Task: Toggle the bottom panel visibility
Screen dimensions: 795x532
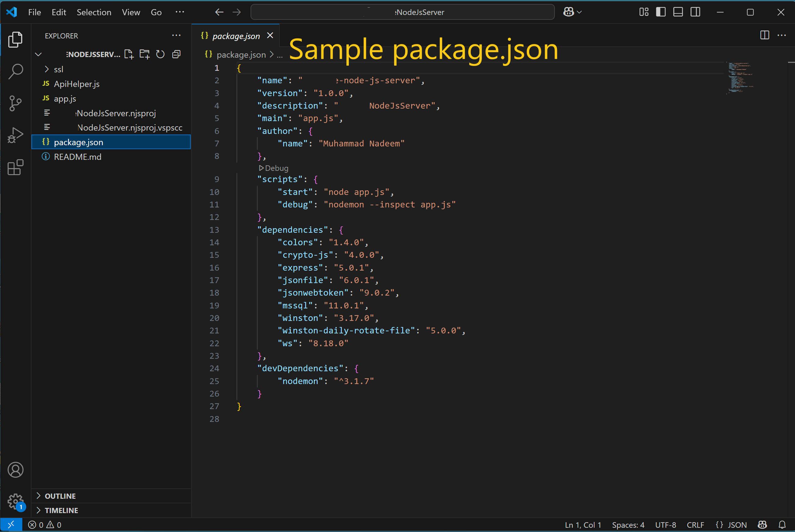Action: click(x=678, y=12)
